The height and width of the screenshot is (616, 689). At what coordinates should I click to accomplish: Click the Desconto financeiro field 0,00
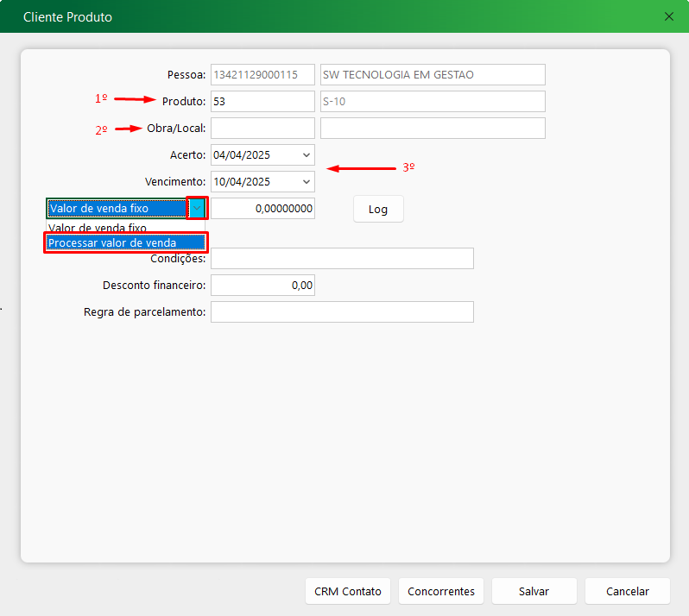[x=262, y=286]
